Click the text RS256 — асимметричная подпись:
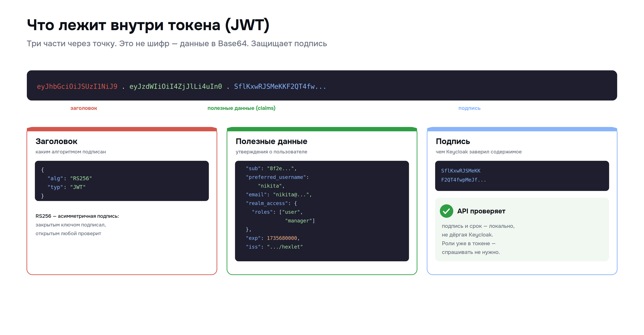The image size is (644, 335). pyautogui.click(x=77, y=216)
